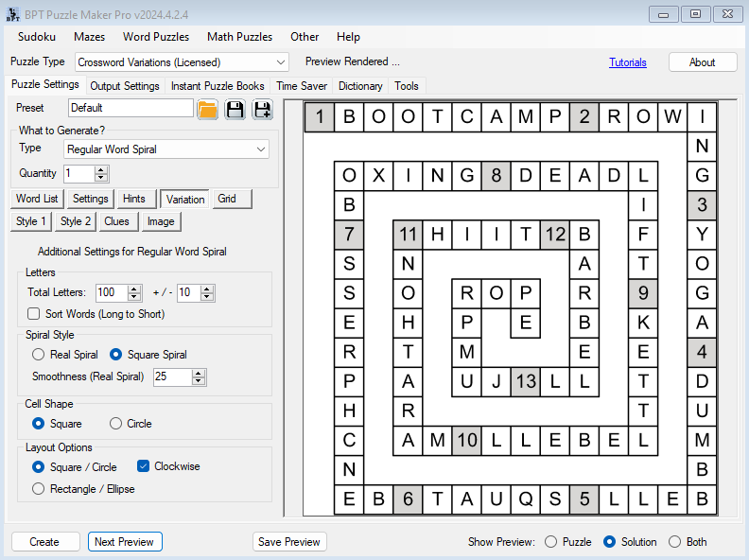Decrease the Smoothness (Real Spiral) value

coord(199,381)
